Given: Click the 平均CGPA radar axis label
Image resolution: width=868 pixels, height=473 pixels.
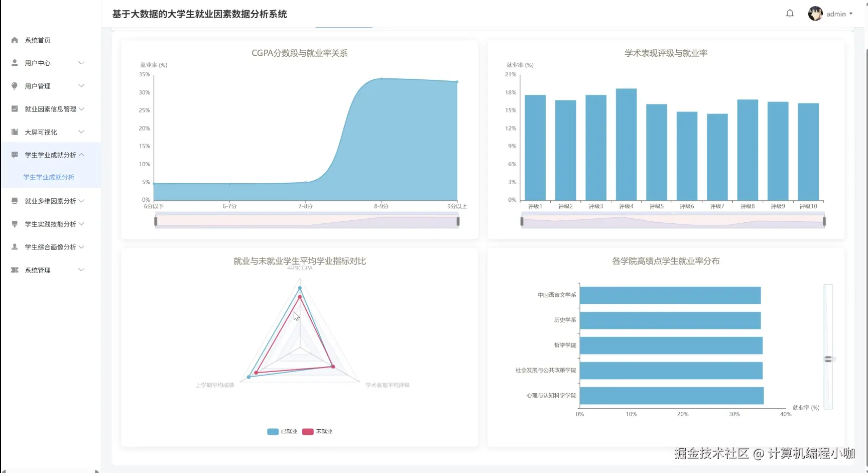Looking at the screenshot, I should click(300, 268).
